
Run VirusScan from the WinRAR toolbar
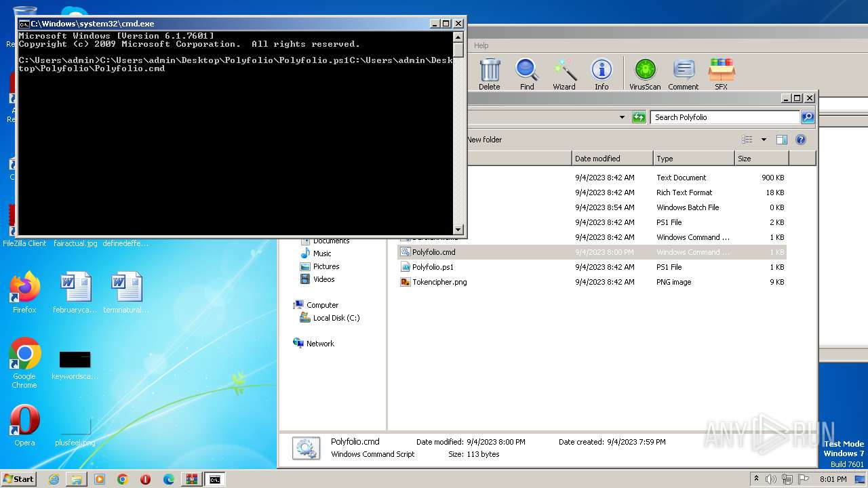pyautogui.click(x=645, y=74)
